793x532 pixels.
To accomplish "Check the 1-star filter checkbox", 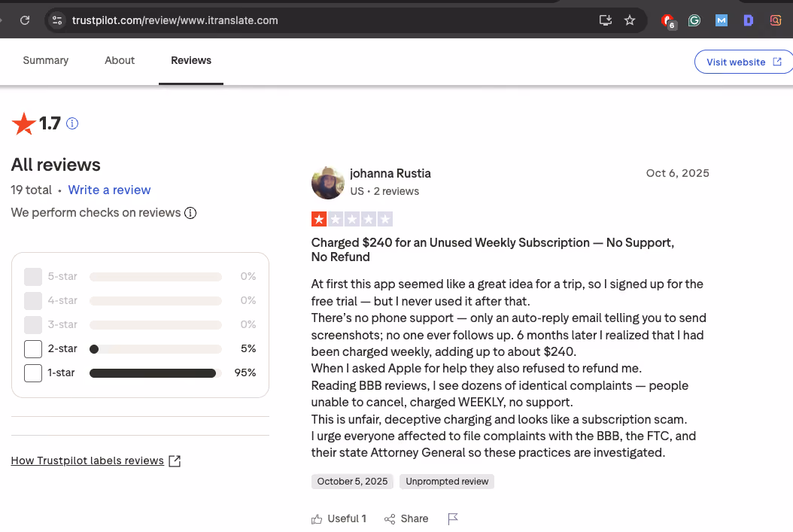I will coord(33,373).
